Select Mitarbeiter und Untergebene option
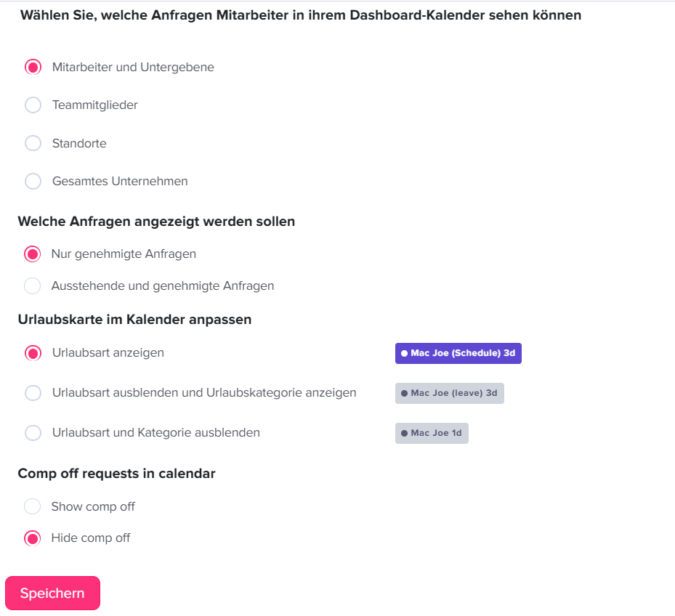 click(x=33, y=67)
